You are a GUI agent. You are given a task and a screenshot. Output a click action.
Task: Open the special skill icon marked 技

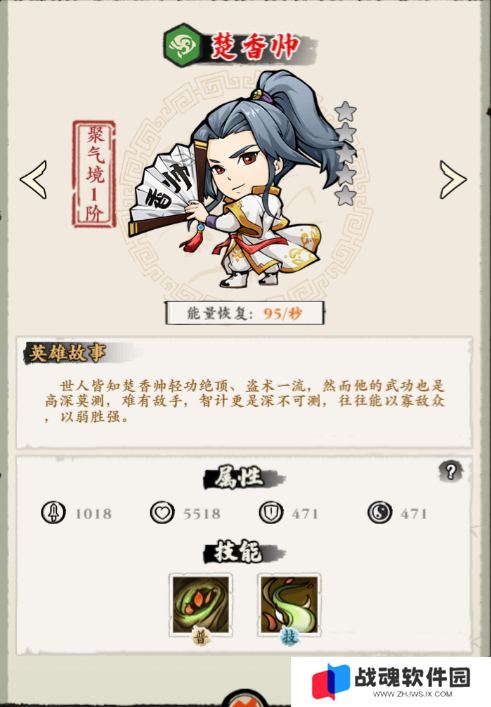tap(289, 605)
